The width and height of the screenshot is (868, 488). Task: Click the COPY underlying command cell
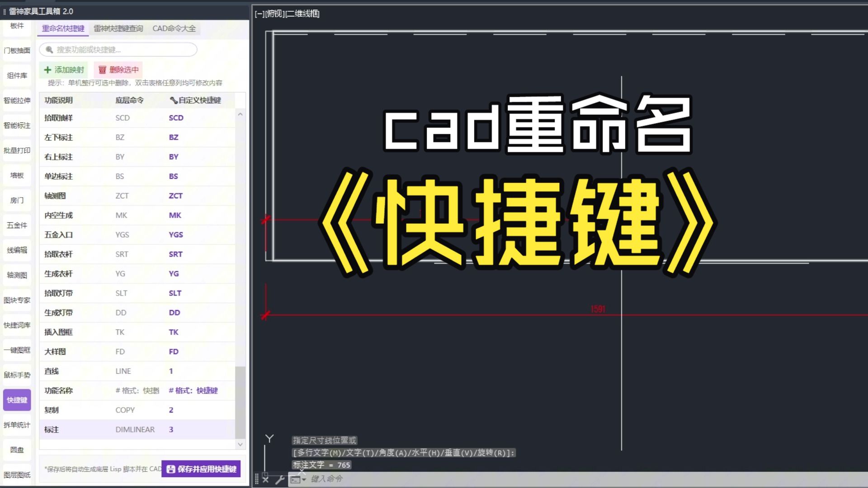point(125,410)
